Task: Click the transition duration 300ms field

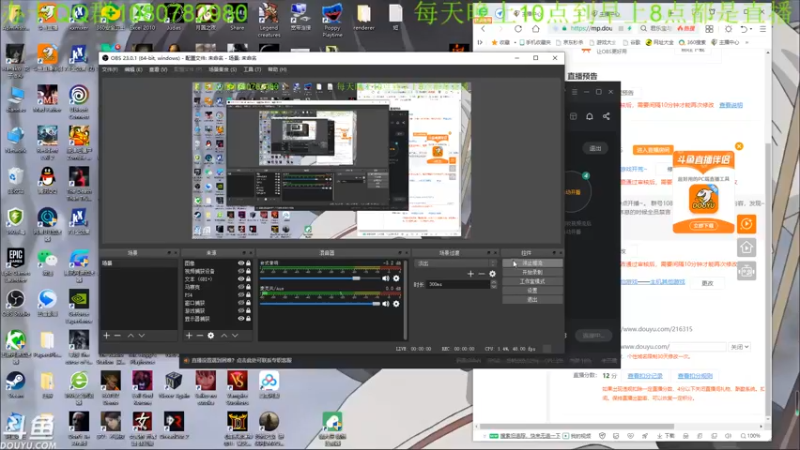Action: 458,284
